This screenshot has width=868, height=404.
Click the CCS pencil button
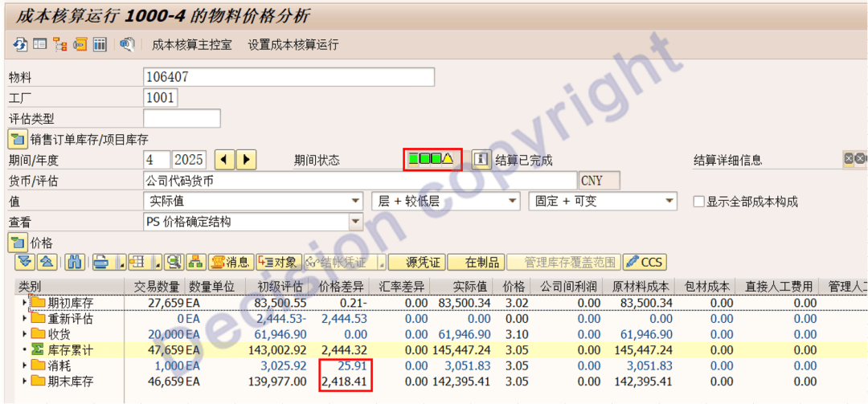[x=645, y=262]
